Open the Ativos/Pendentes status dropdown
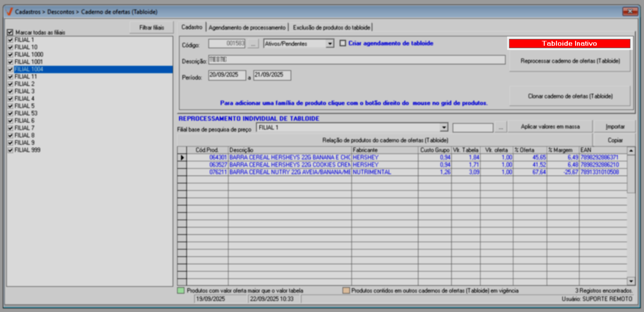The height and width of the screenshot is (312, 644). point(330,44)
